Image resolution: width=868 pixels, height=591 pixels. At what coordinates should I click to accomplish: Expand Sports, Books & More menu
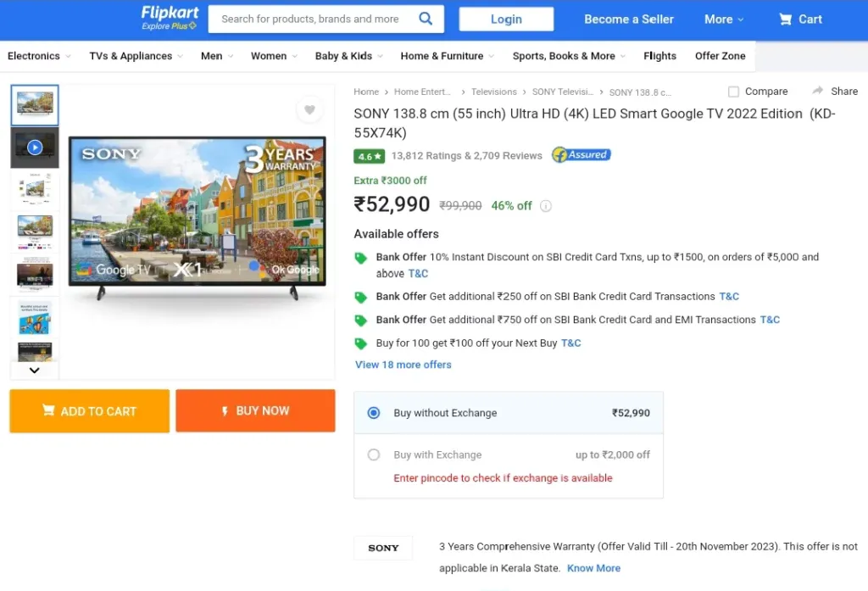click(569, 56)
